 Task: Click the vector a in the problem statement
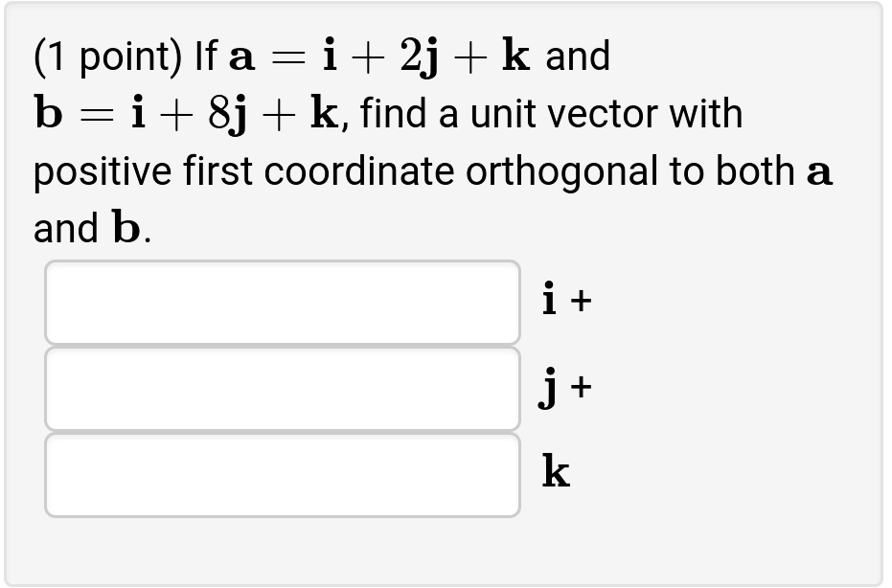point(235,56)
